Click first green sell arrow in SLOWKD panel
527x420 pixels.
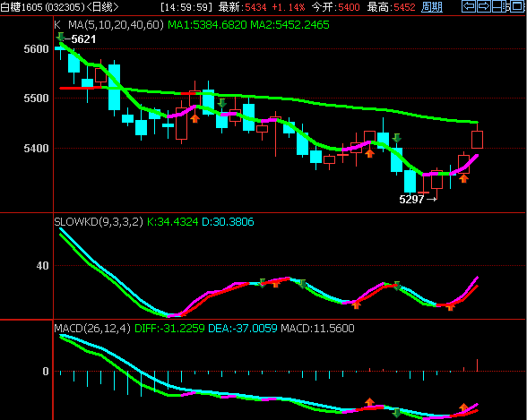click(262, 283)
